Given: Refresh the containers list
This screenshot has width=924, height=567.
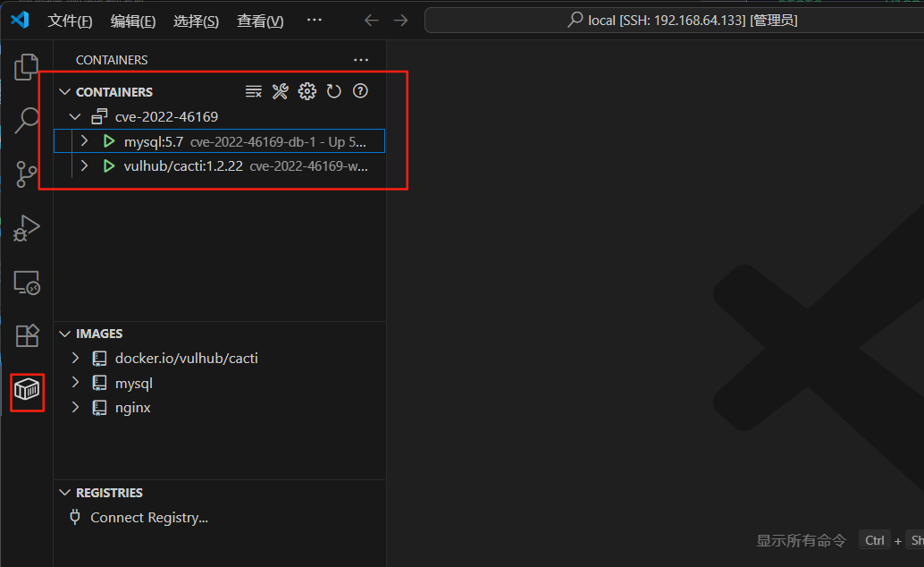Looking at the screenshot, I should (334, 91).
